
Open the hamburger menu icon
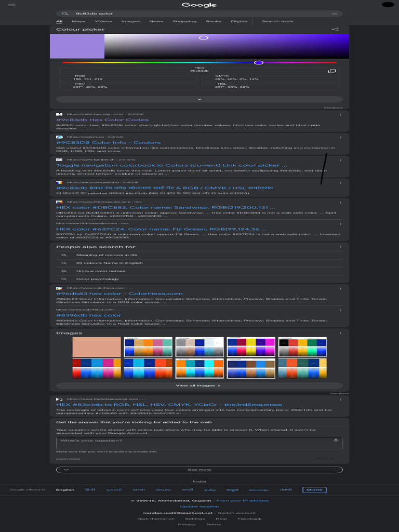pyautogui.click(x=11, y=5)
